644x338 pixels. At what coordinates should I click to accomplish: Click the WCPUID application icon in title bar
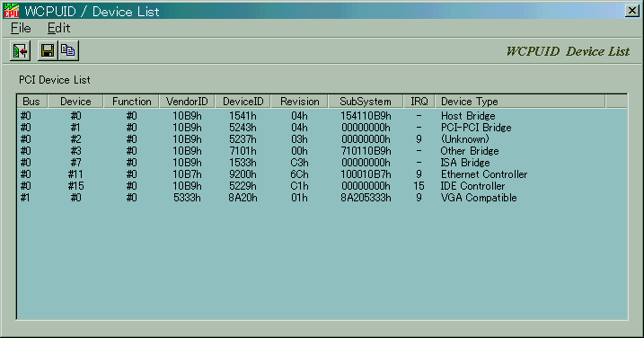coord(11,11)
